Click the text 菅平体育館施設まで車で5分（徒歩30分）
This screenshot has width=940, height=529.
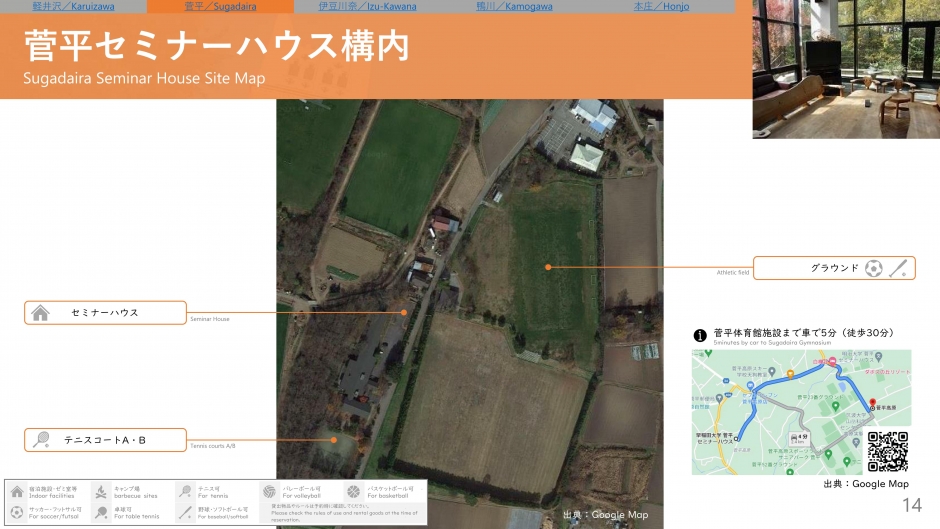pyautogui.click(x=803, y=333)
